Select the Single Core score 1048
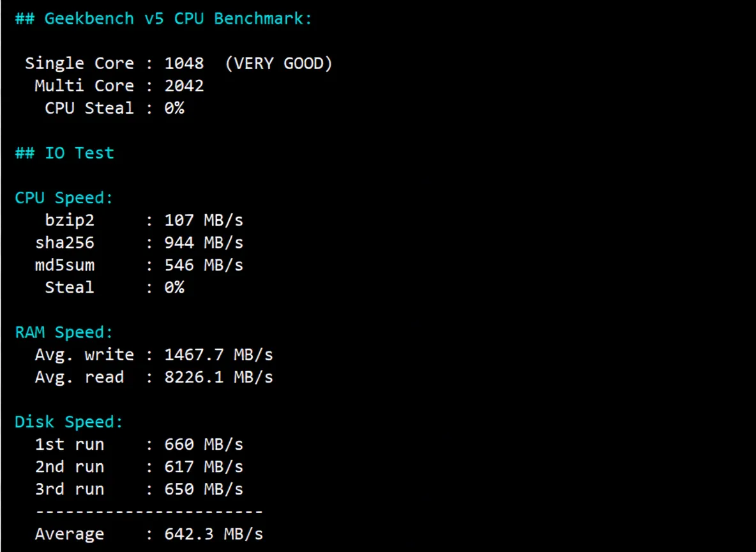 [184, 63]
